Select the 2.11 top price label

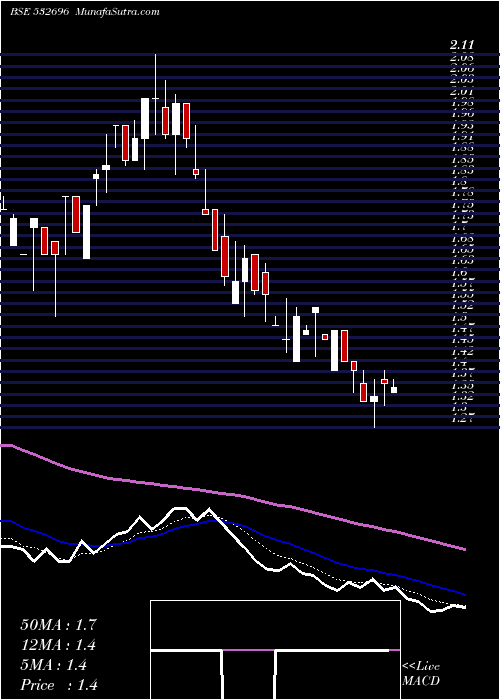coord(462,45)
